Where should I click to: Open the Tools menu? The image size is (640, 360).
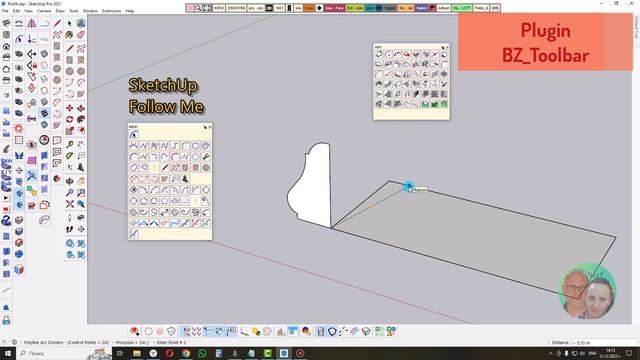[74, 11]
